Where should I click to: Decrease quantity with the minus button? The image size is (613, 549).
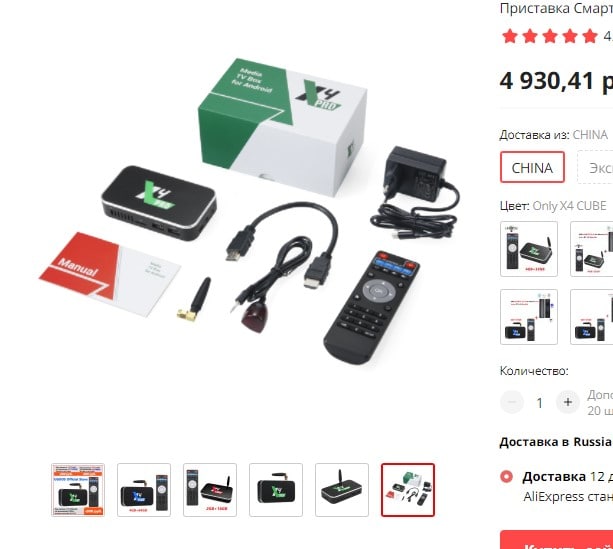(512, 402)
